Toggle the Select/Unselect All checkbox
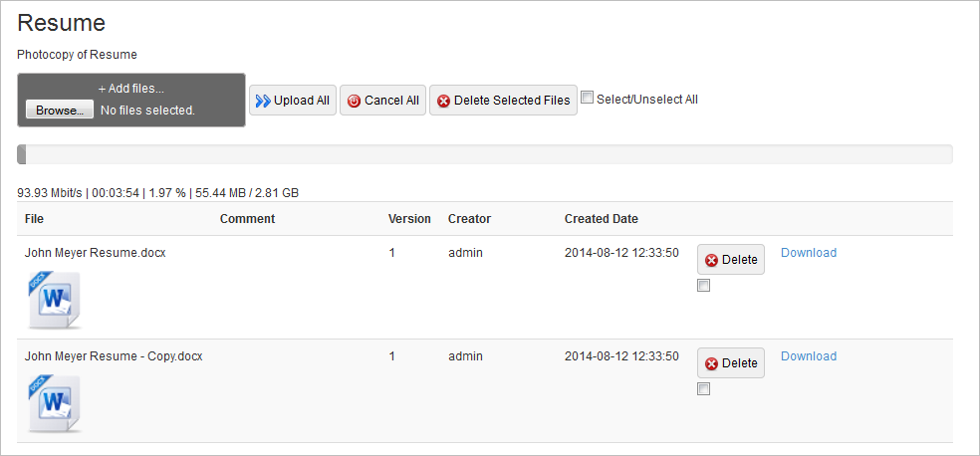The image size is (980, 456). coord(588,99)
